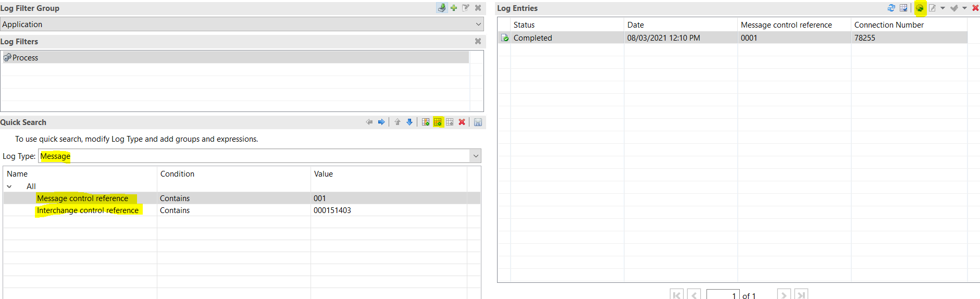Remove log filter using Log Filters X icon

[478, 41]
